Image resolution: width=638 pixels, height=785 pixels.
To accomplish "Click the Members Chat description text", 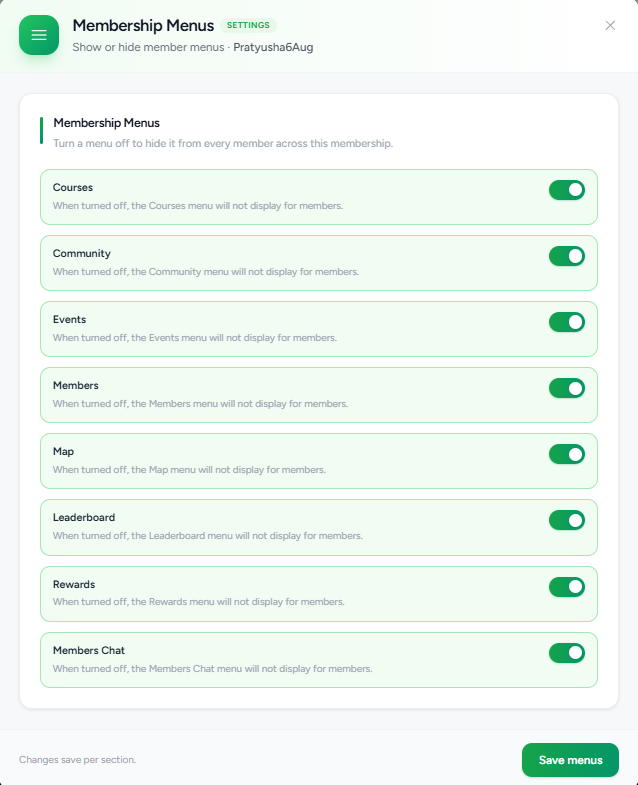I will click(213, 668).
